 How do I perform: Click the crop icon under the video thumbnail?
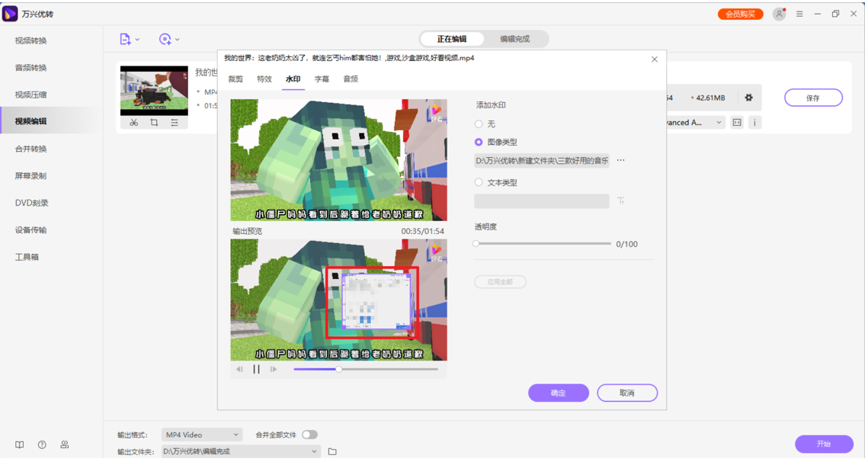point(154,123)
